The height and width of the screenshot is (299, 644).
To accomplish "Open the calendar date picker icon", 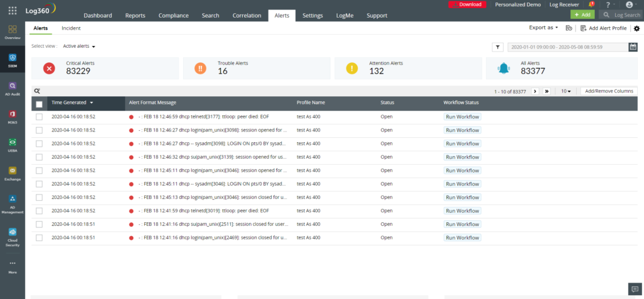I will click(633, 47).
